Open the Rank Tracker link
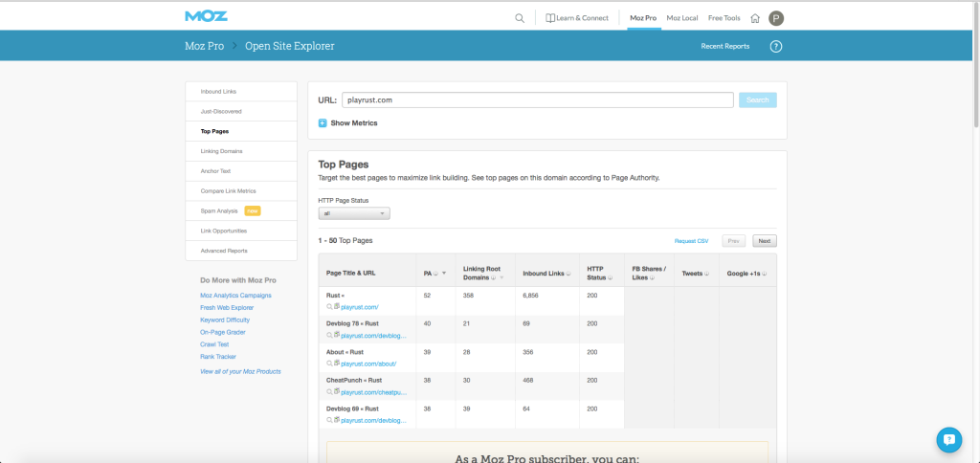The height and width of the screenshot is (463, 980). [218, 357]
